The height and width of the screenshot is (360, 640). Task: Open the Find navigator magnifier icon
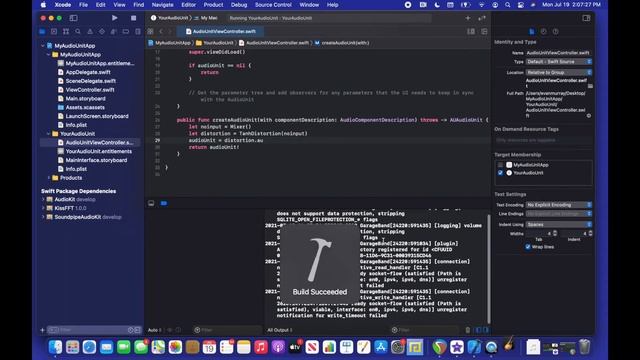(x=78, y=31)
